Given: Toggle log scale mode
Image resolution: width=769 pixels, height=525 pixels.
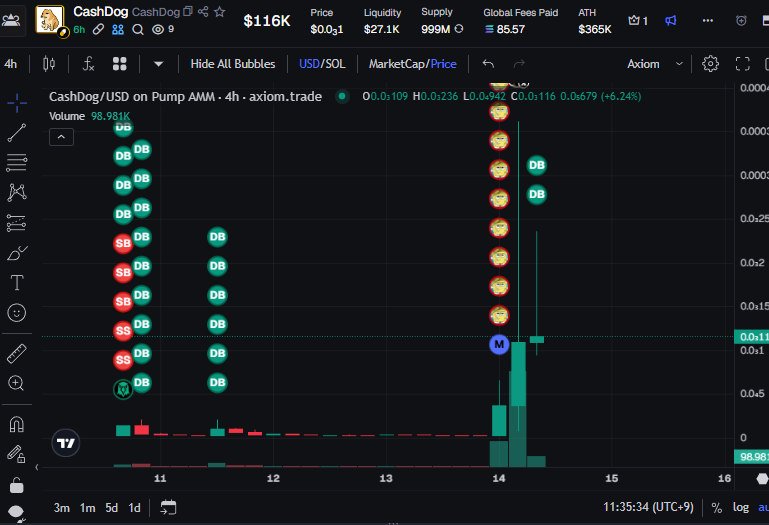Looking at the screenshot, I should (x=741, y=507).
